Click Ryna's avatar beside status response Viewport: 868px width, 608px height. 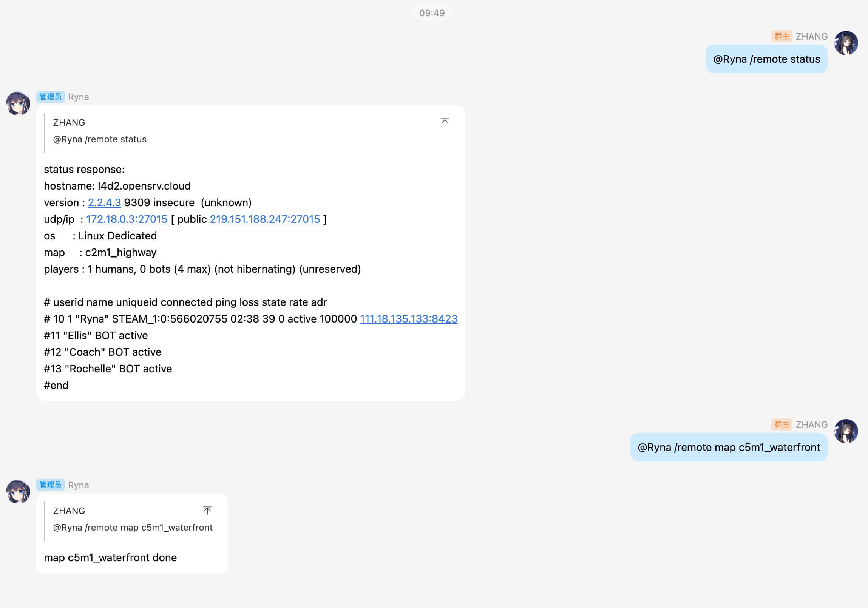point(18,103)
